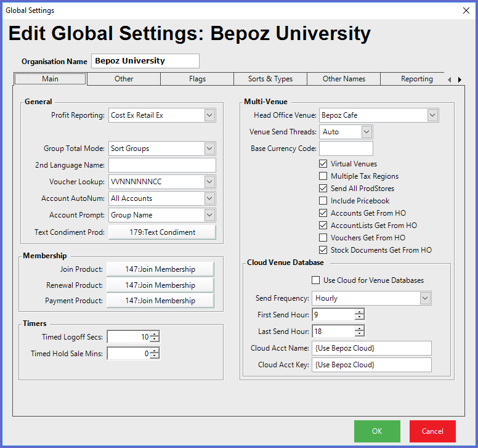Click the red Cancel button
Screen dimensions: 478x448
click(432, 431)
